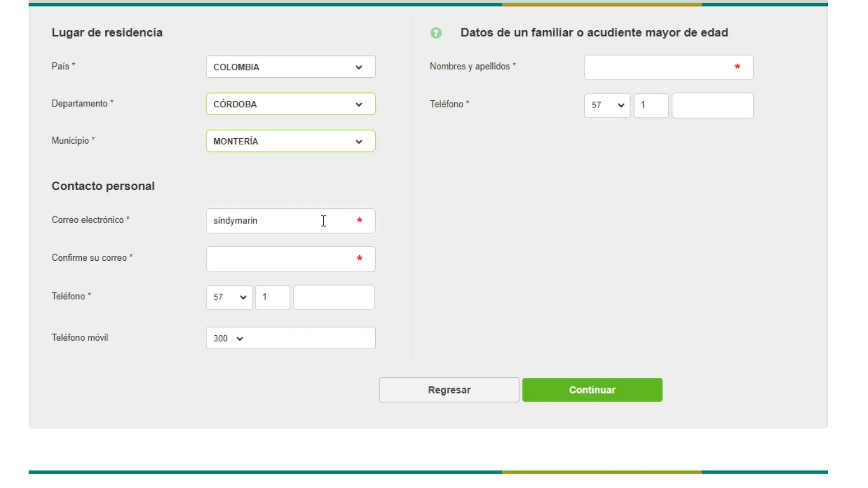This screenshot has width=868, height=488.
Task: Click the Lugar de residencia heading
Action: (x=107, y=32)
